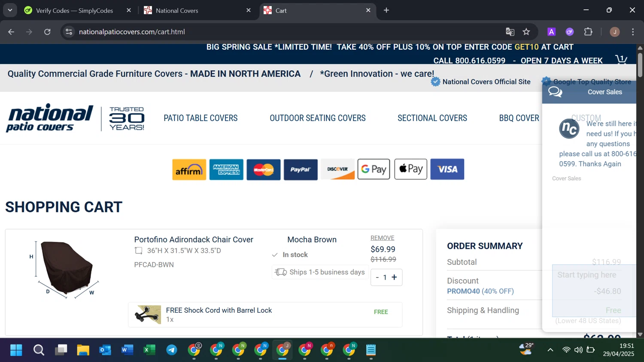Image resolution: width=644 pixels, height=362 pixels.
Task: Open Wi-Fi network settings in tray
Action: [x=566, y=350]
